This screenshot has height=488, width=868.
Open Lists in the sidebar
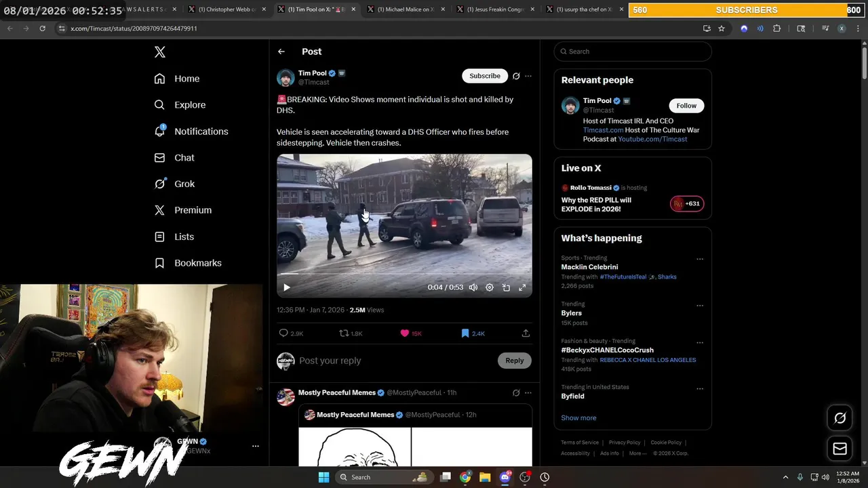(174, 237)
